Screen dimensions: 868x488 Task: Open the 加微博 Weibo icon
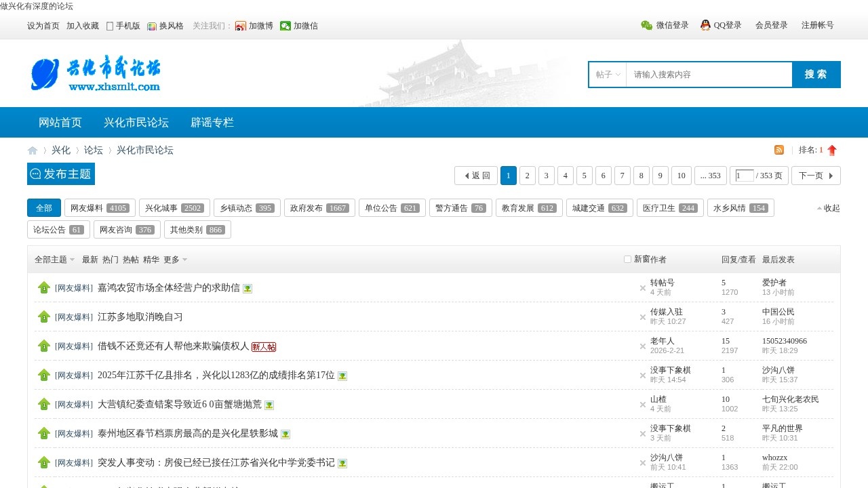tap(240, 26)
